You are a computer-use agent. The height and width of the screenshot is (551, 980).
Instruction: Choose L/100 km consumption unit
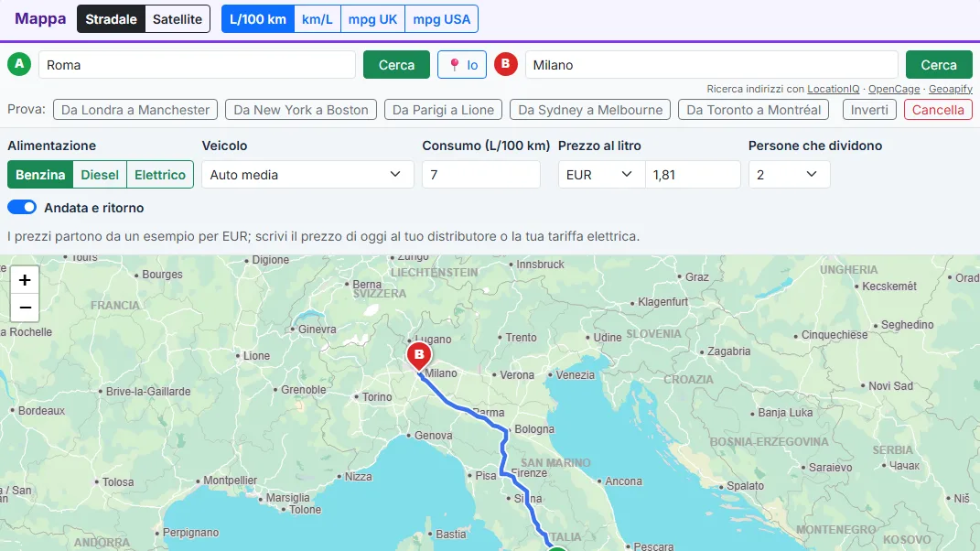tap(257, 18)
